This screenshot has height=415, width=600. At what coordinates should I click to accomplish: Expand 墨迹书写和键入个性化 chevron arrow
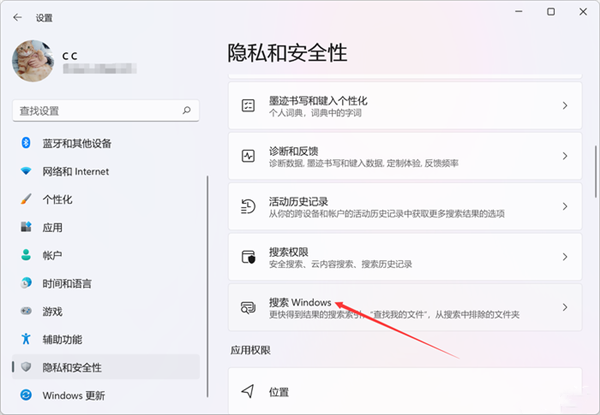(x=565, y=105)
